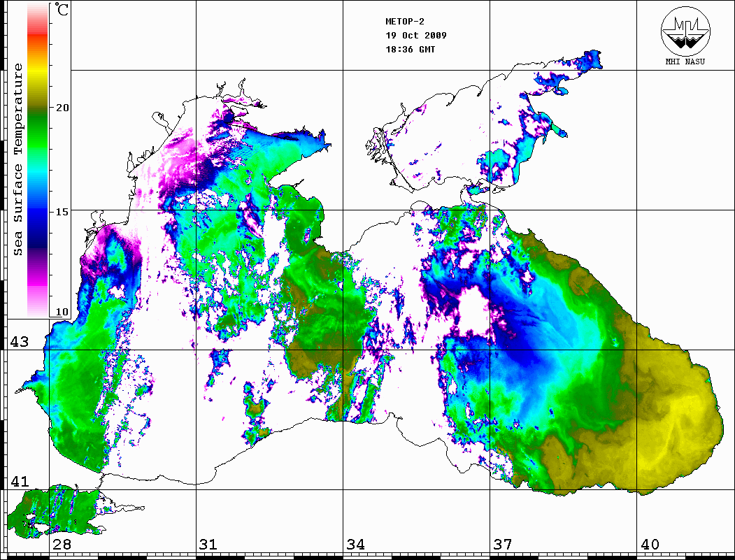Click the 10 mark on the temperature scale
735x560 pixels.
(62, 312)
